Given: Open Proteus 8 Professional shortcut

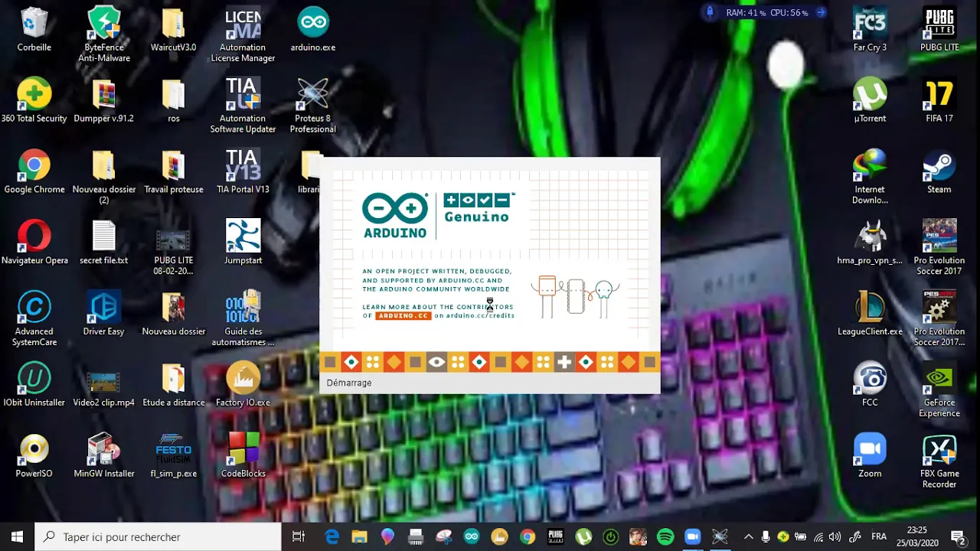Looking at the screenshot, I should tap(313, 106).
